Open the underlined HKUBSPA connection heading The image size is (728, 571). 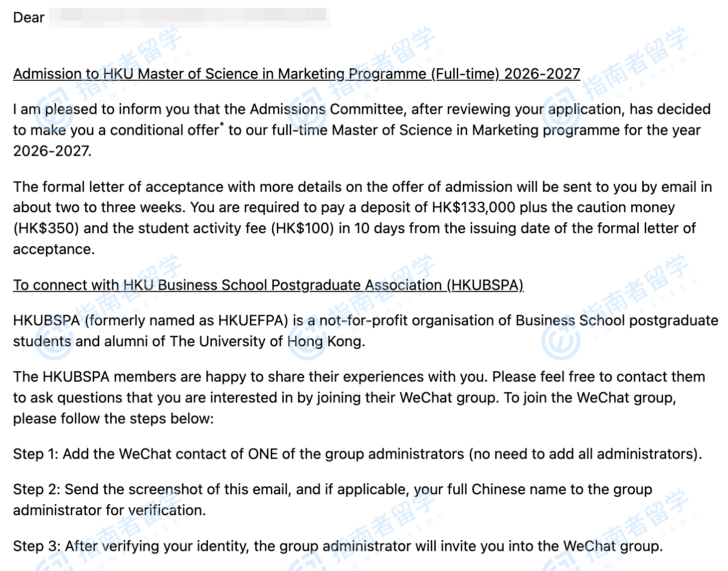point(268,285)
